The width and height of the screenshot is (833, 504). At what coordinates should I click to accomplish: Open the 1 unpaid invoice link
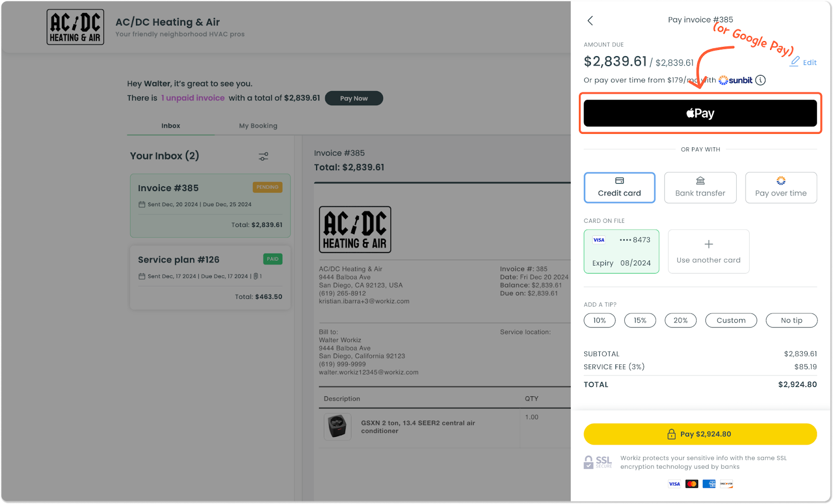click(x=193, y=98)
